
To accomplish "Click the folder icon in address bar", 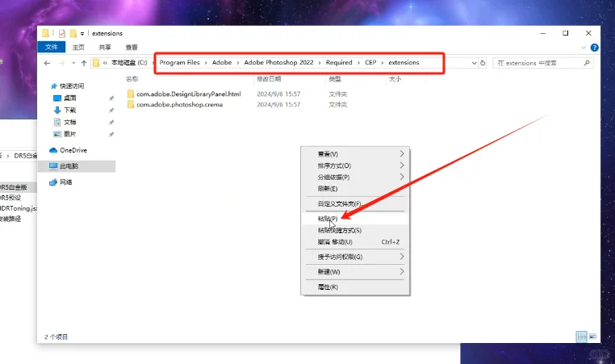I will click(96, 63).
